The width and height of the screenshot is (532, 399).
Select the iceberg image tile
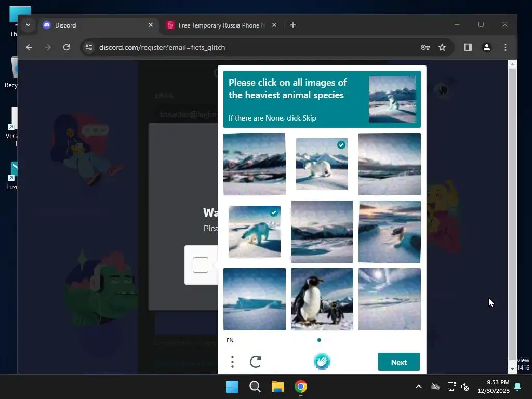click(x=255, y=299)
